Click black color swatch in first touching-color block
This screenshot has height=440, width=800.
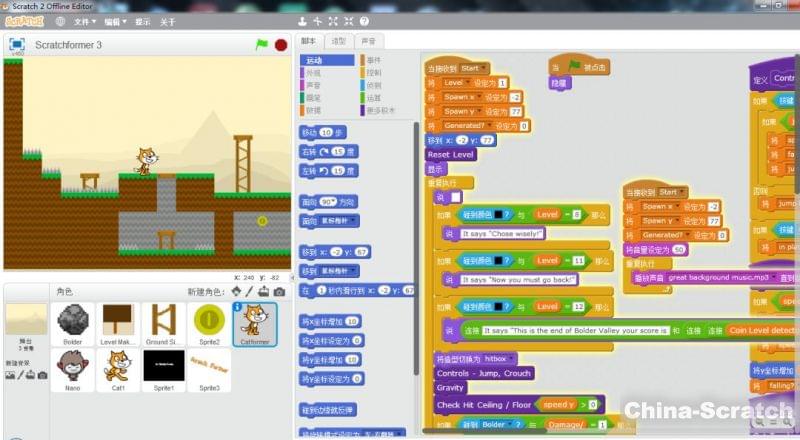pos(500,215)
